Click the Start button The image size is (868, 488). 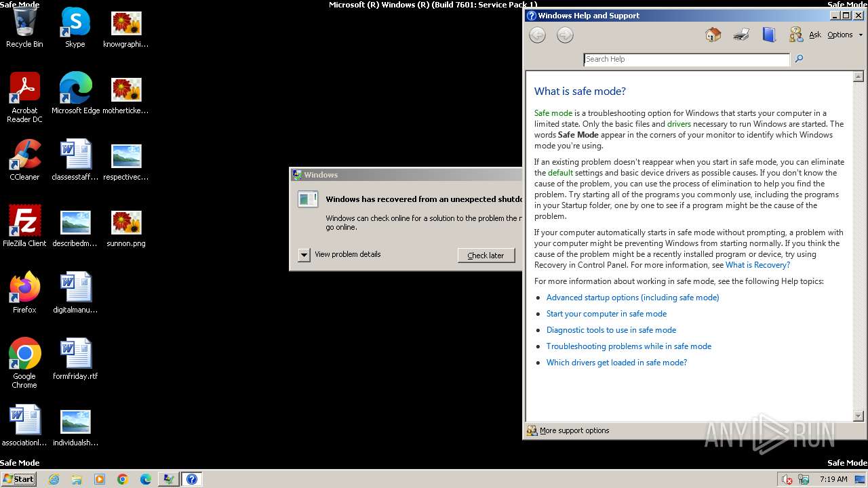(x=18, y=479)
